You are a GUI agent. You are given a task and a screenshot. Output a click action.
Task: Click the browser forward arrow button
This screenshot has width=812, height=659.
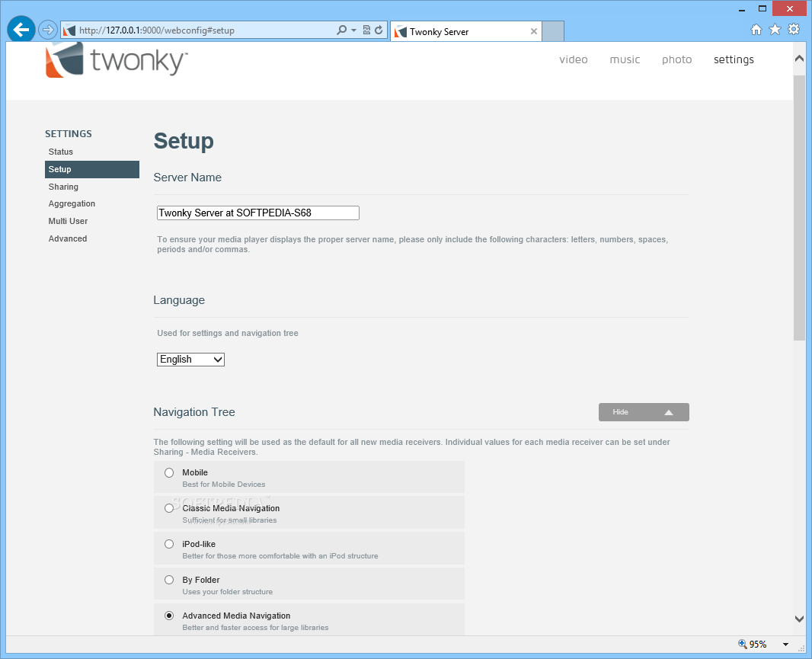[x=48, y=30]
